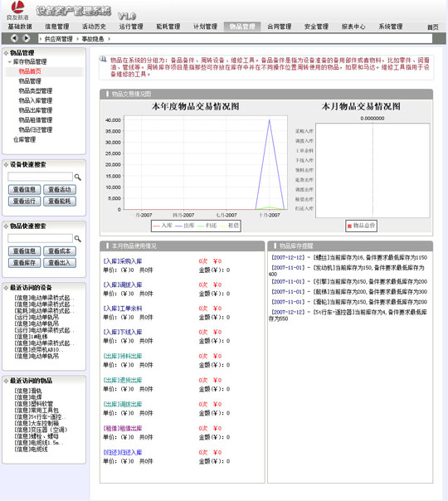This screenshot has width=448, height=501.
Task: Click the 设备快速搜索 magnifier search icon
Action: 77,177
